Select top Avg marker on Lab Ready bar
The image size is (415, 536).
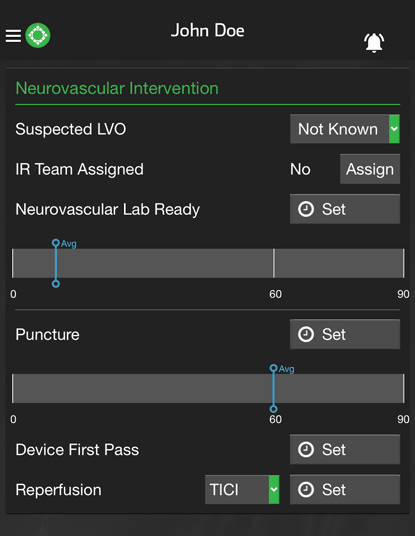pyautogui.click(x=56, y=243)
